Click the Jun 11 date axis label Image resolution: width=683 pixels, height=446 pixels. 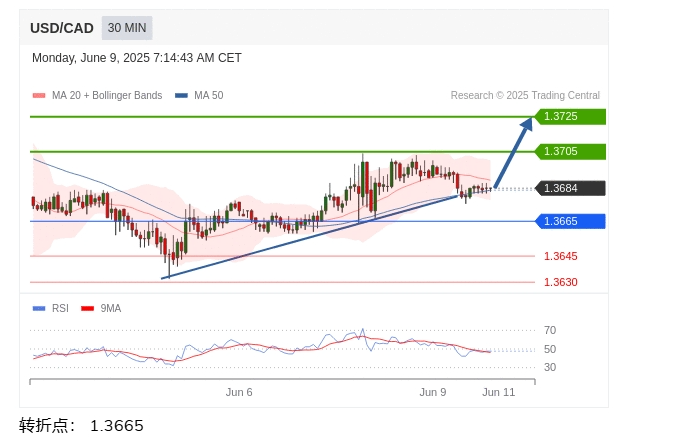click(498, 392)
